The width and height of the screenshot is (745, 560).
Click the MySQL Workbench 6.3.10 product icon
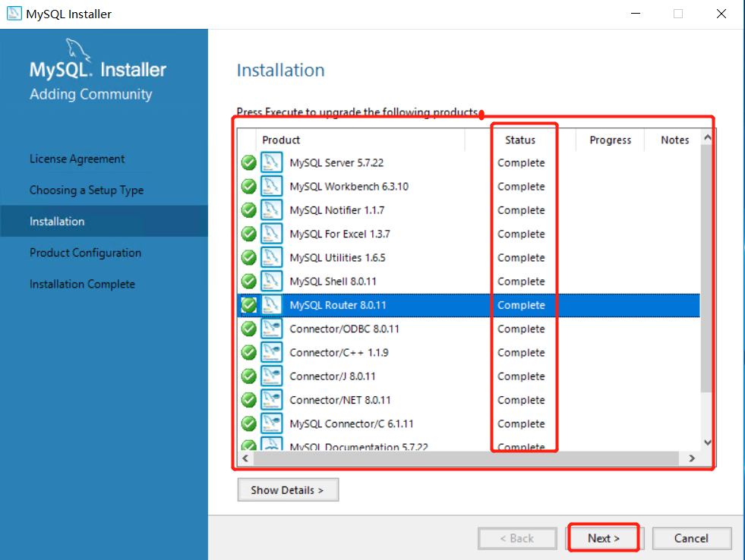(x=271, y=186)
